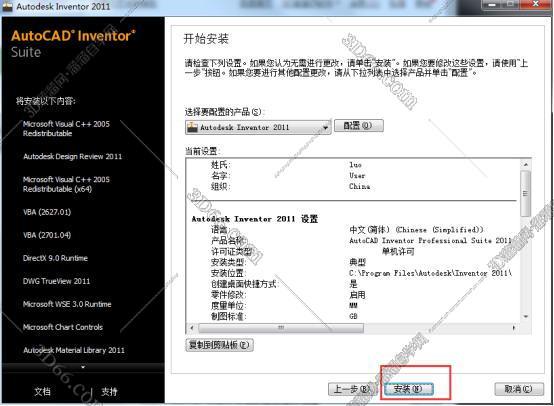Click the horizontal scrollbar thumb in settings

(x=281, y=328)
